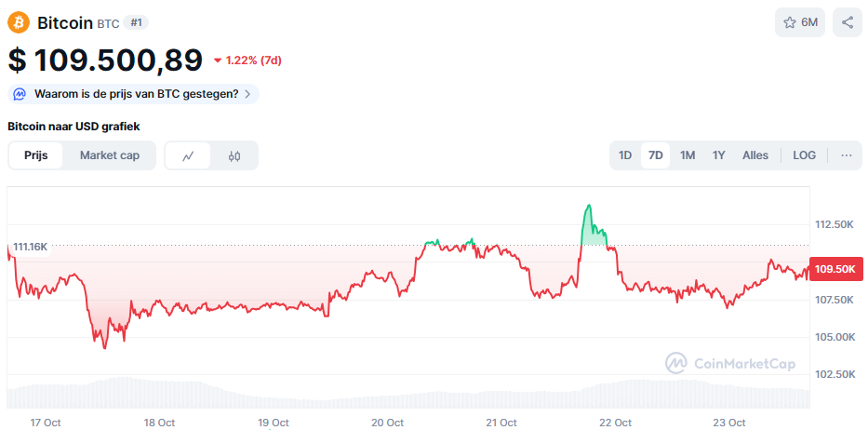The height and width of the screenshot is (430, 868).
Task: Select the 1M time range
Action: [688, 155]
